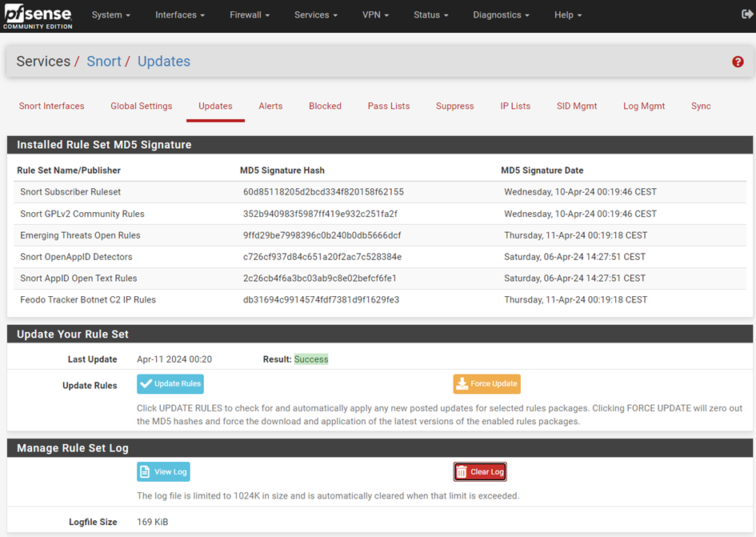Open the red help question mark icon

coord(737,62)
